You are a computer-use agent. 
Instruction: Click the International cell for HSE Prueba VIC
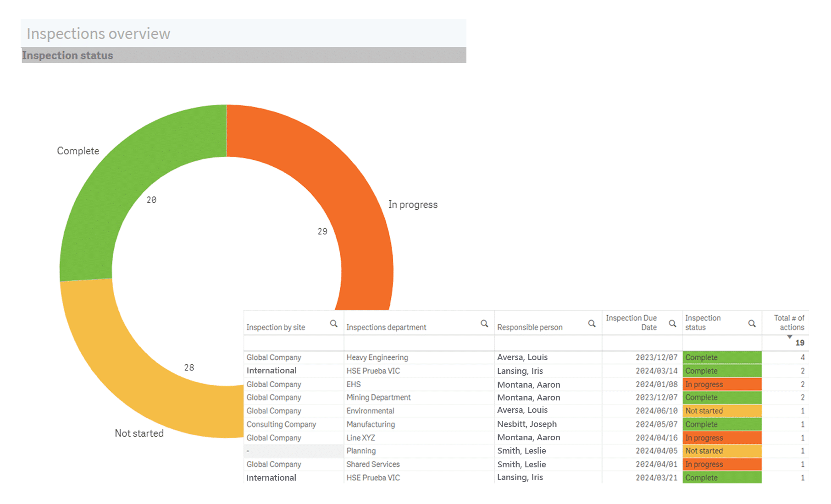(x=271, y=370)
